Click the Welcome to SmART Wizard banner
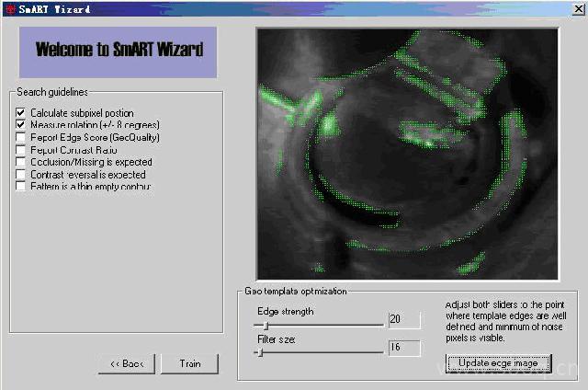Screen dimensions: 588x390 [x=119, y=52]
